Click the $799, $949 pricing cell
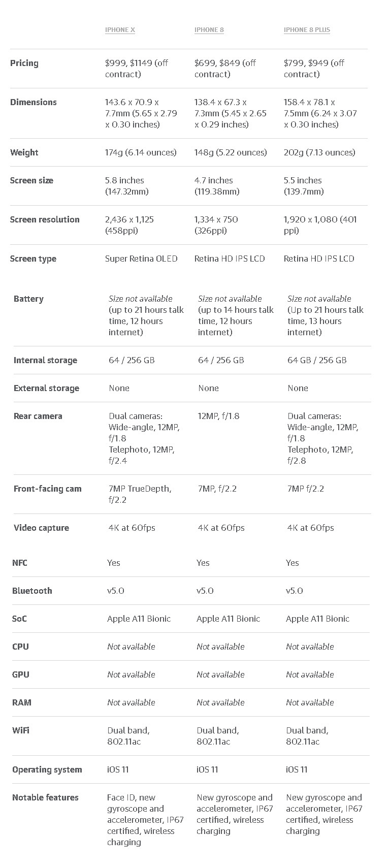 click(x=314, y=69)
